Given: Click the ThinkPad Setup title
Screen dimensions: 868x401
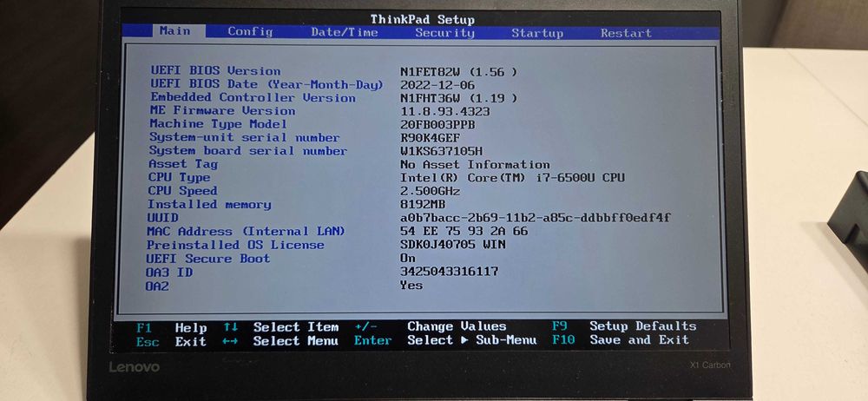Looking at the screenshot, I should click(x=423, y=19).
